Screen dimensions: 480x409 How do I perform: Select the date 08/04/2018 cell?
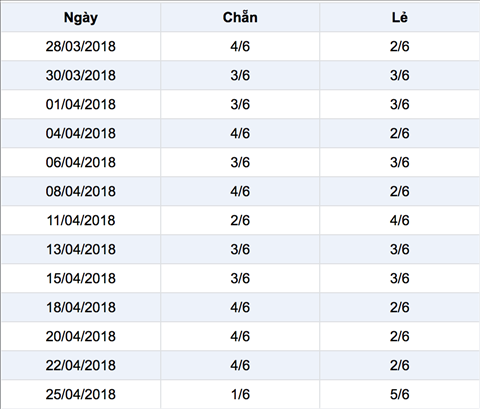[81, 191]
